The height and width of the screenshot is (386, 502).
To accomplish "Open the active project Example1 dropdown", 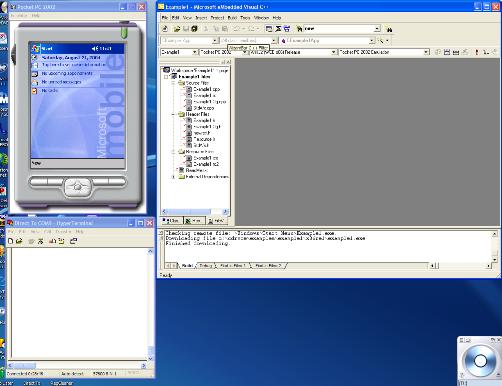I will click(x=194, y=52).
